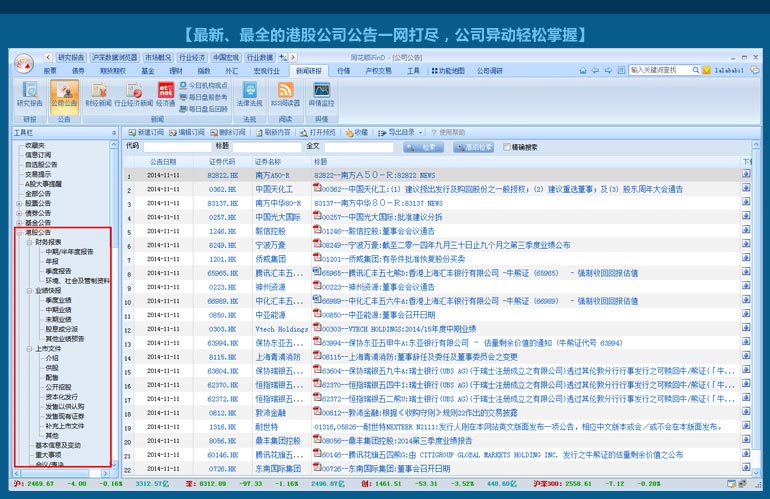
Task: Click the 高级检索 button
Action: 473,147
